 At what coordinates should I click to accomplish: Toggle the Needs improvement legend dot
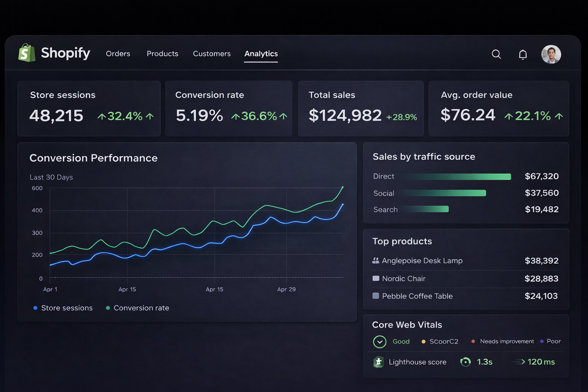point(473,341)
